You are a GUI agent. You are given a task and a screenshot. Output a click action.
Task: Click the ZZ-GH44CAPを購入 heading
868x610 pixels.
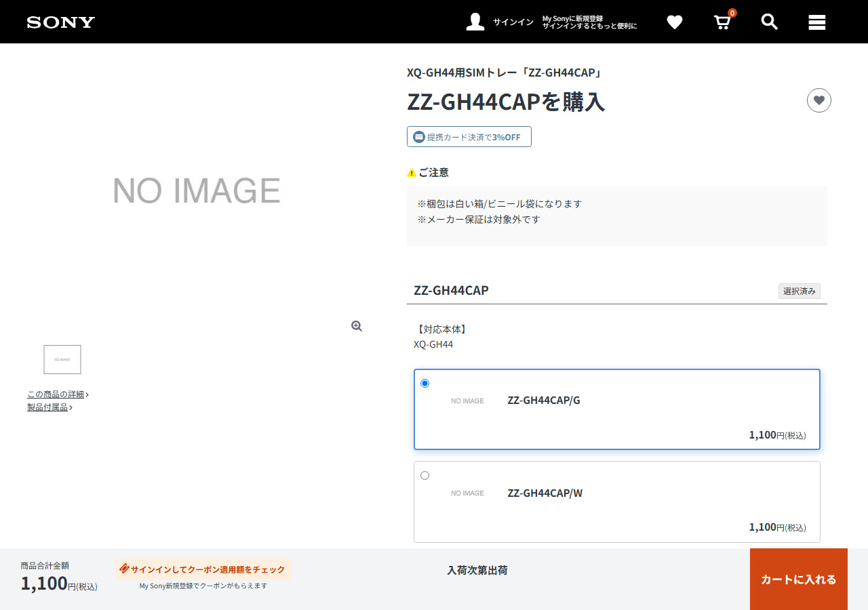pyautogui.click(x=506, y=102)
